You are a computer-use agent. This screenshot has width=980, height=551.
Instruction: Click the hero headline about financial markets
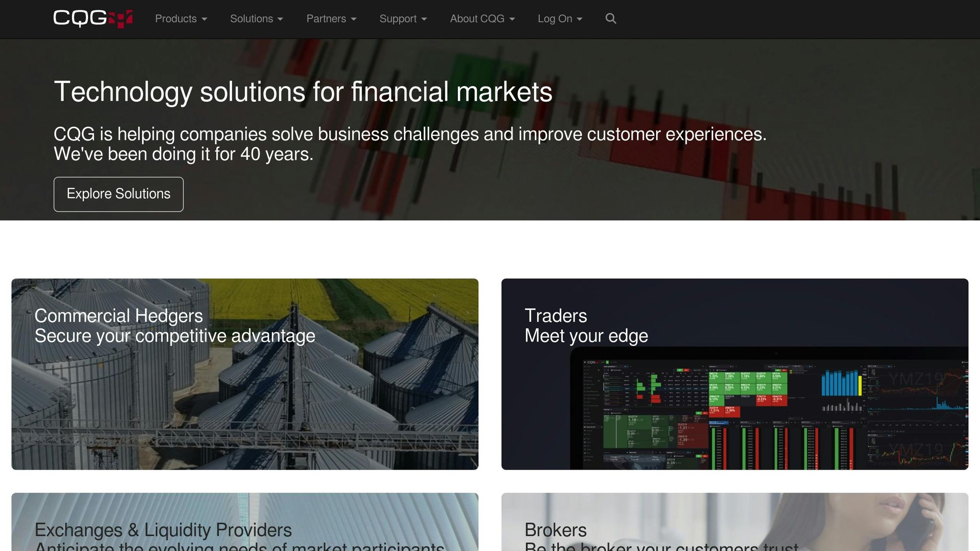pyautogui.click(x=303, y=91)
